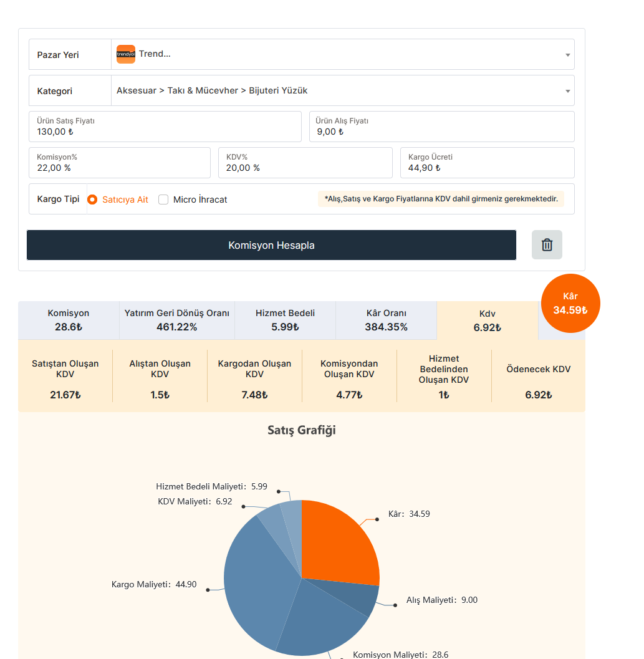Click the Komisyon Hesapla button
Screen dimensions: 644x659
271,245
